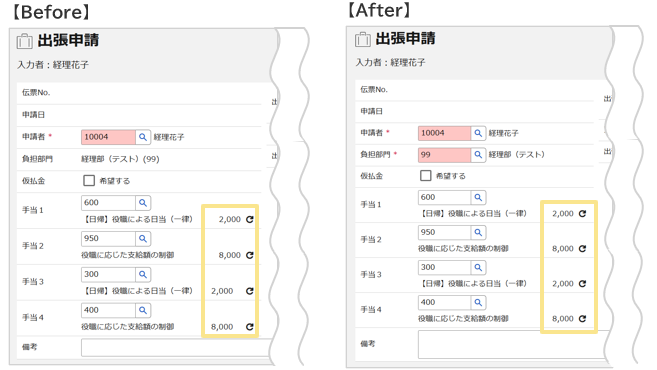Refresh 手当1 amount 2,000 in After panel

tap(582, 214)
